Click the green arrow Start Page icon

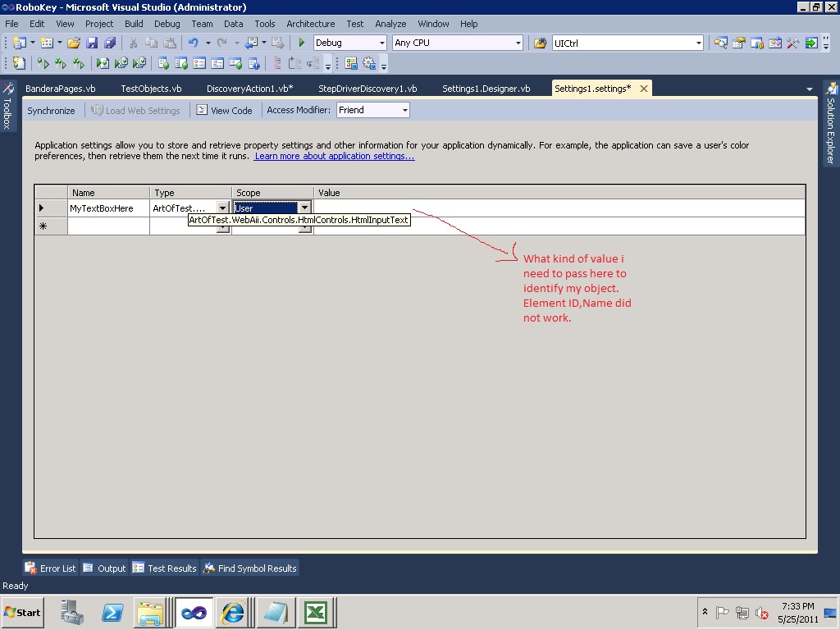[x=811, y=43]
